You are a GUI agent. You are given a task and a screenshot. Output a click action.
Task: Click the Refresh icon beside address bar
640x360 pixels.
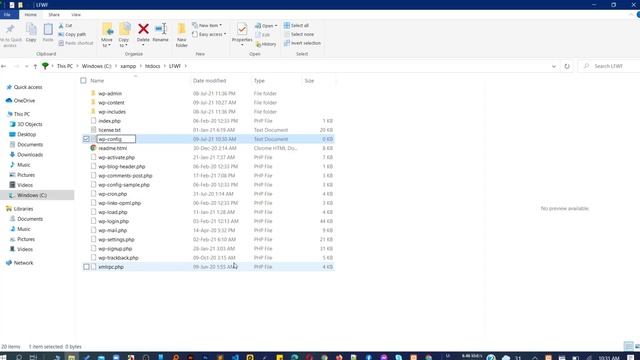[x=567, y=66]
